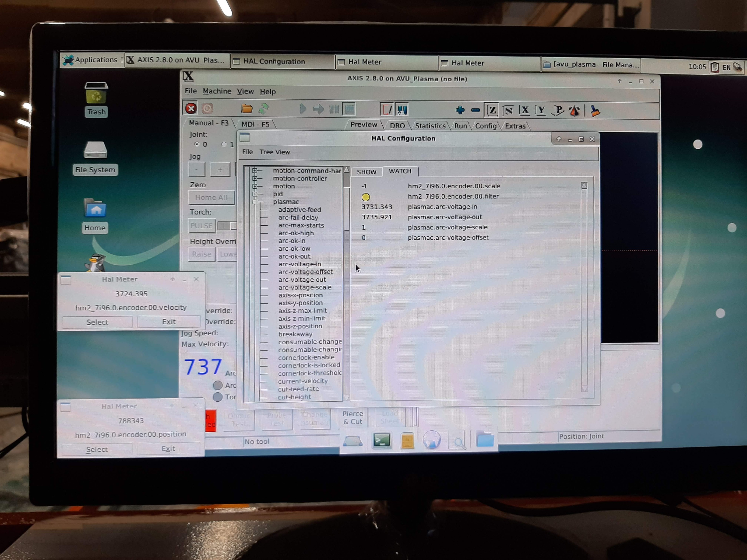This screenshot has height=560, width=747.
Task: Open the Trash desktop icon
Action: pos(97,100)
